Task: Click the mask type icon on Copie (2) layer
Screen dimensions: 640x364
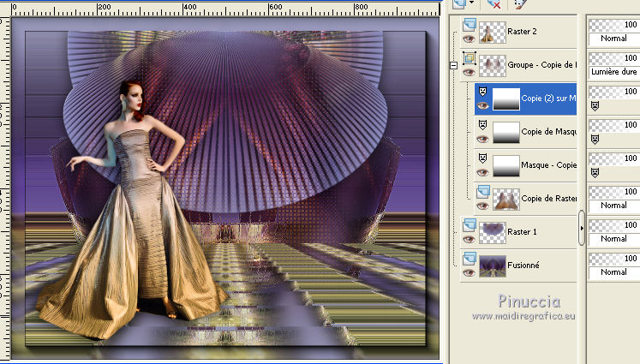Action: click(x=482, y=92)
